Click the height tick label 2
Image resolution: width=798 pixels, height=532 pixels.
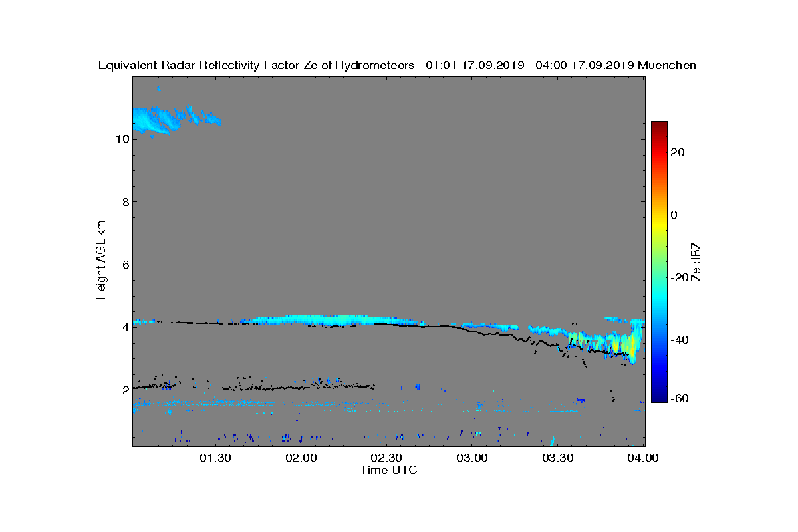pos(124,390)
